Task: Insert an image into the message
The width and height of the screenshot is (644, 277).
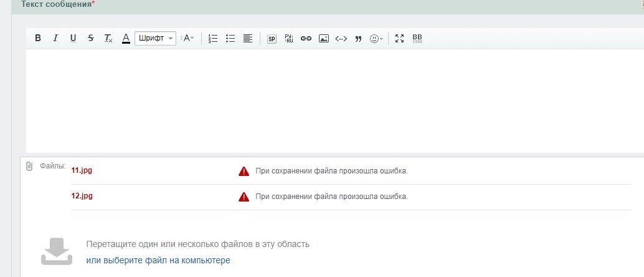Action: click(323, 38)
